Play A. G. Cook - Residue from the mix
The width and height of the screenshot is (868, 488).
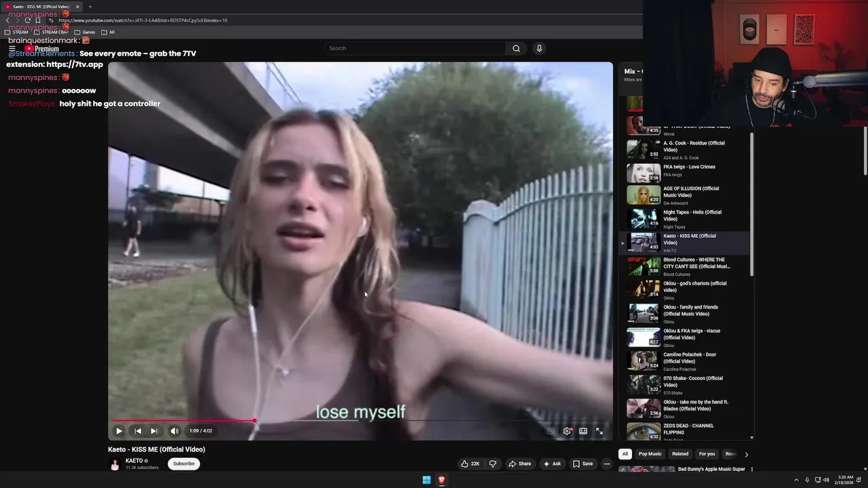click(685, 150)
